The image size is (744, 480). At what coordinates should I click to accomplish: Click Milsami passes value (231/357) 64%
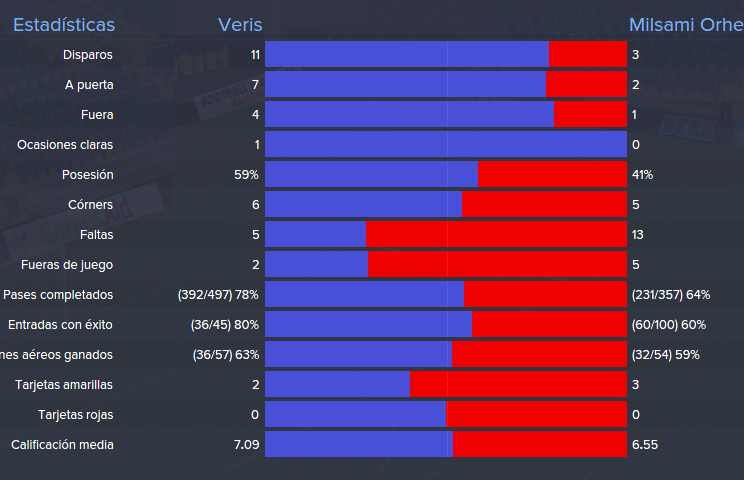pos(671,295)
